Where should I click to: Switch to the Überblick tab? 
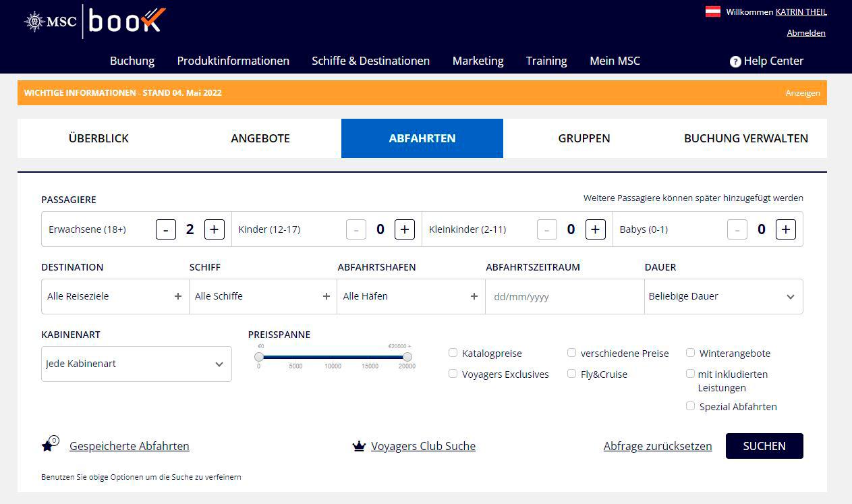(98, 138)
